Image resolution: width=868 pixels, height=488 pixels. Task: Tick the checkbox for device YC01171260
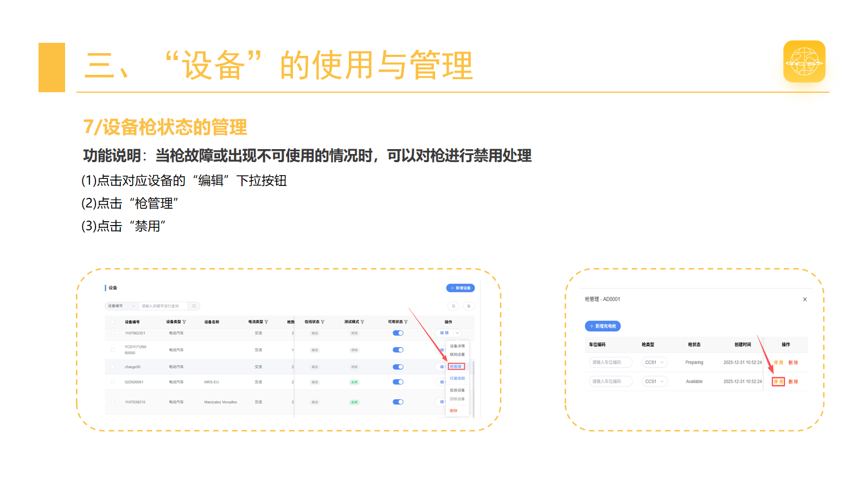tap(113, 350)
